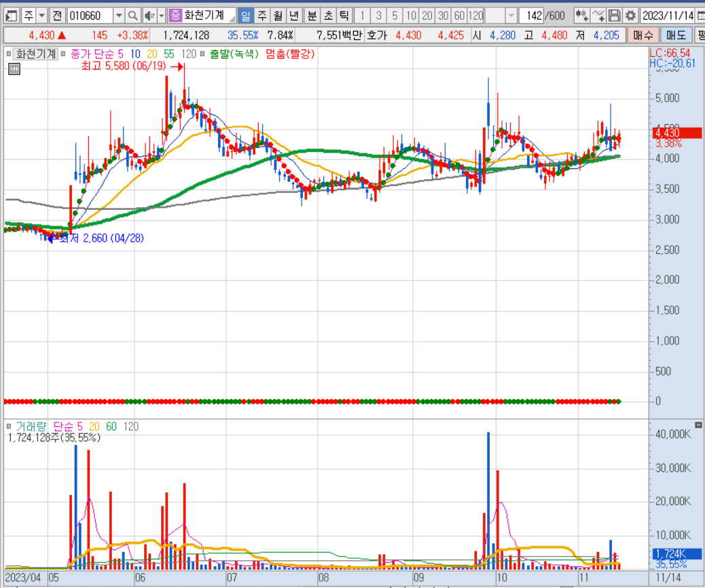Click the 멈춤(빨강) legend label

[x=290, y=54]
